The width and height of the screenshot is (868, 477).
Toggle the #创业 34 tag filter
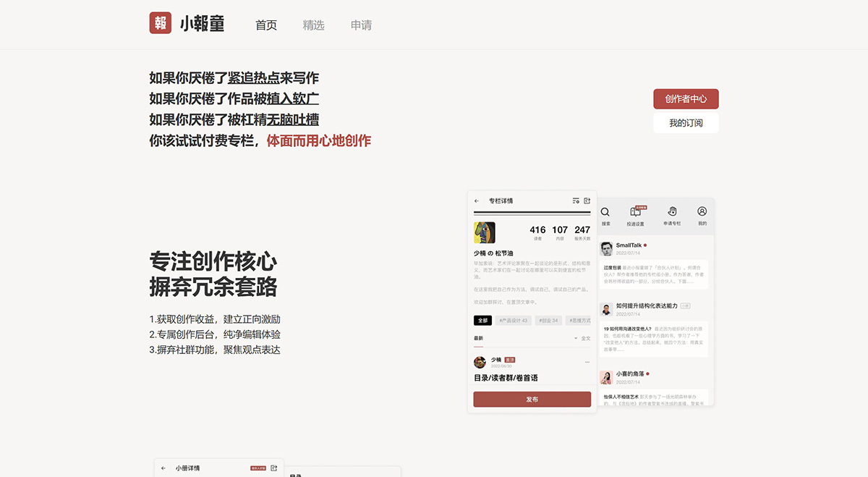coord(548,320)
